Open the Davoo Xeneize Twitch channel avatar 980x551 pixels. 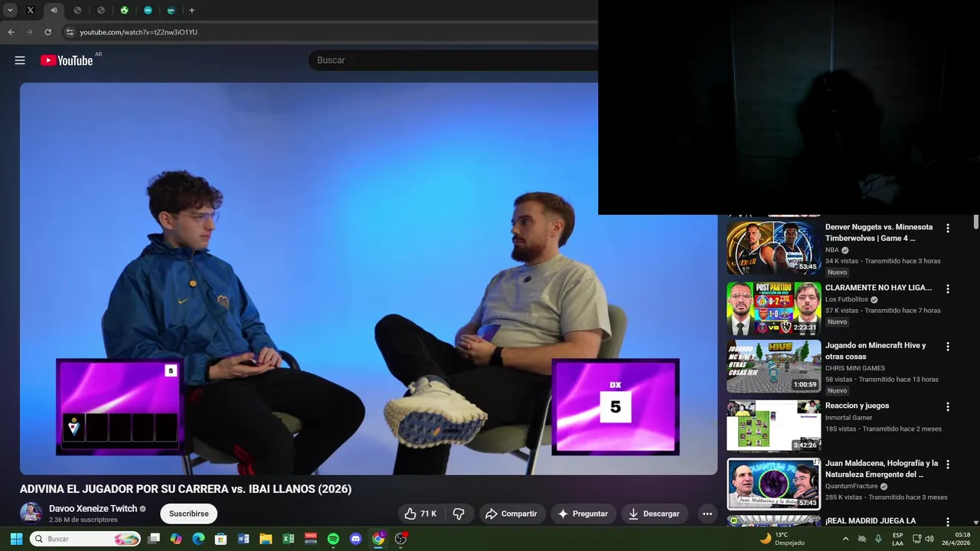point(31,513)
